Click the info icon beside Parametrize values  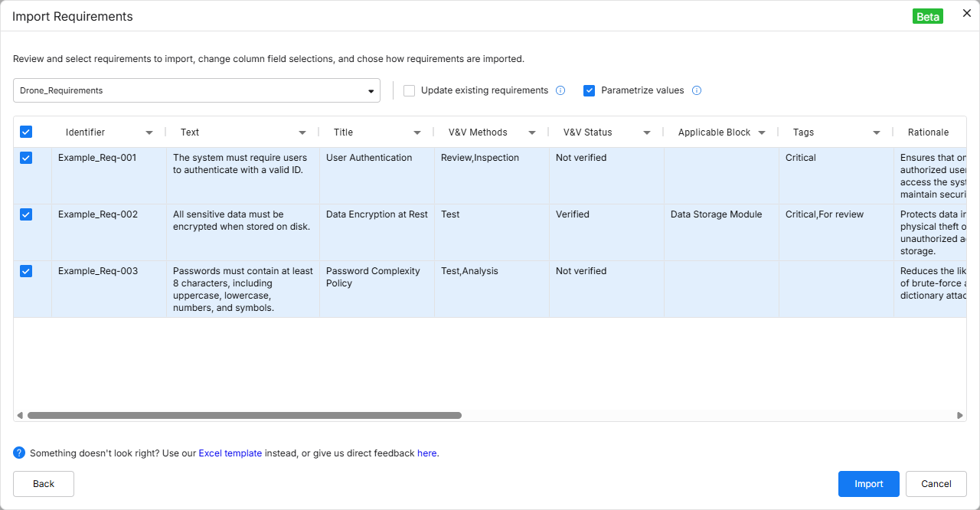click(697, 90)
